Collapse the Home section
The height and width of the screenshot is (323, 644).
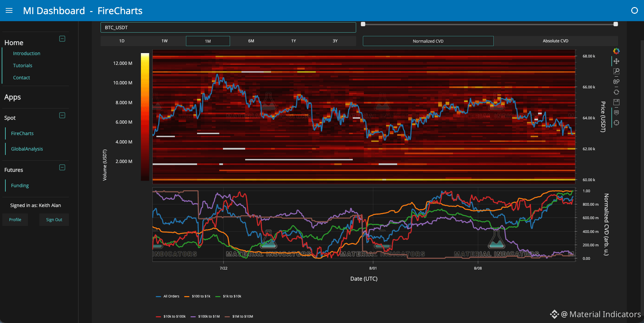point(62,39)
